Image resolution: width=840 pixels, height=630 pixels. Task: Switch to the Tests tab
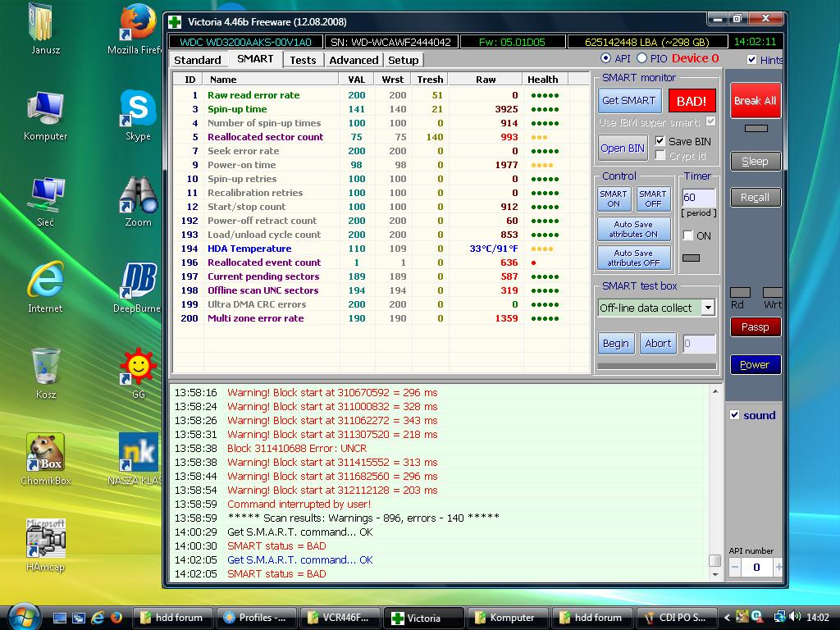point(304,60)
